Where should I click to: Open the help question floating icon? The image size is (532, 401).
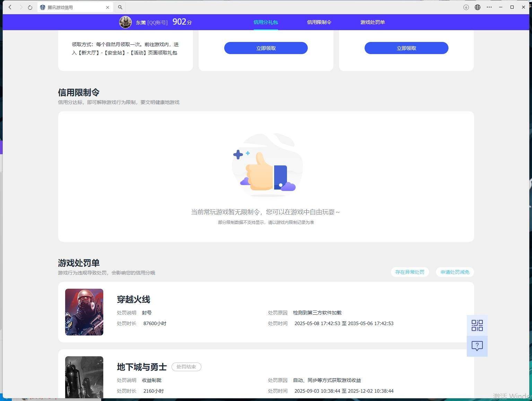[477, 346]
